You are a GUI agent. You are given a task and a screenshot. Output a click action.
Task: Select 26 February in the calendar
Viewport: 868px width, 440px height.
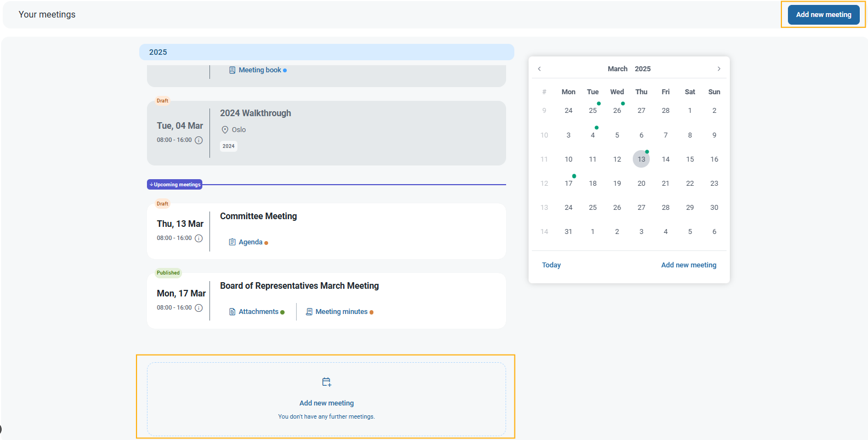pyautogui.click(x=617, y=111)
